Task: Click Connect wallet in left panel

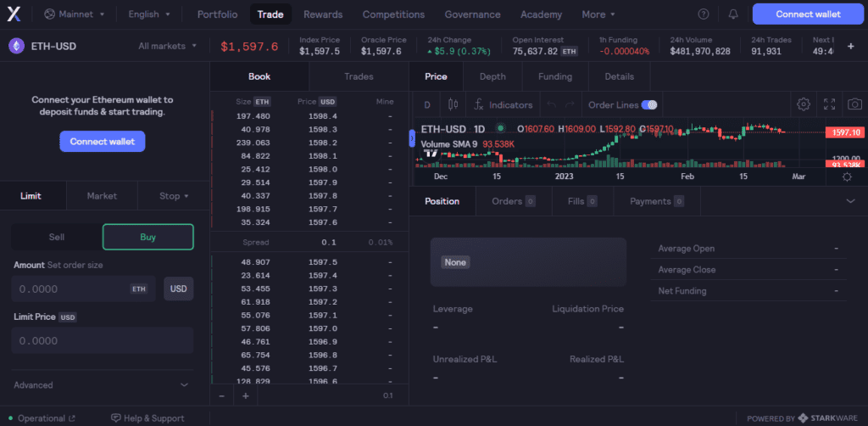Action: click(x=103, y=141)
